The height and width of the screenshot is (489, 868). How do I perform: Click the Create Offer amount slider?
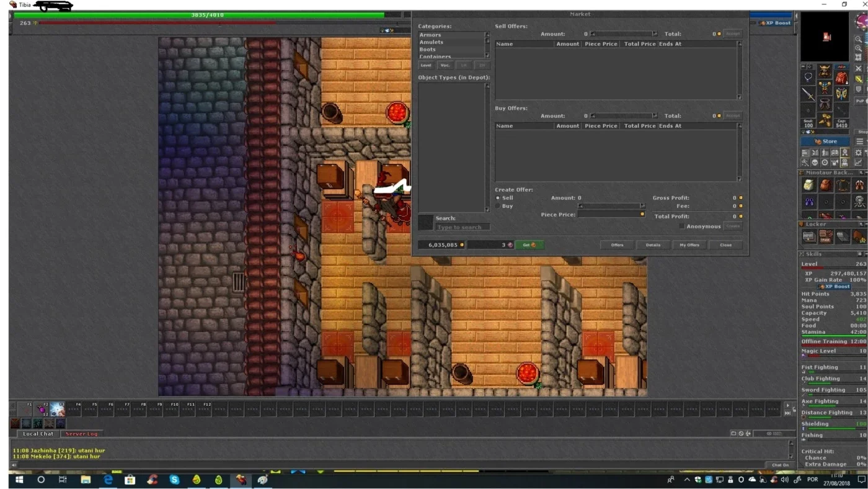pyautogui.click(x=611, y=206)
